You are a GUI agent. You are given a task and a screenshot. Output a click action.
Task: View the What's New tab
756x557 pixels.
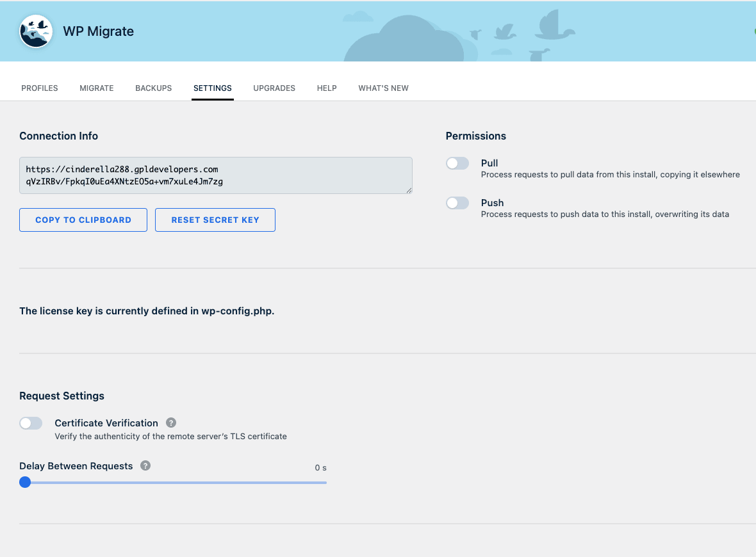[x=383, y=88]
